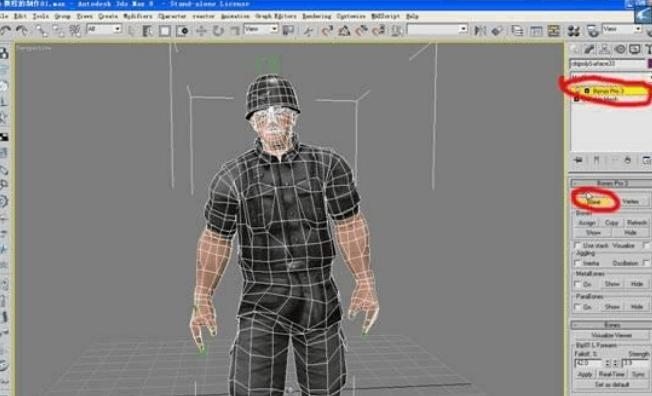Open the Create menu
The image size is (652, 396).
pos(108,16)
